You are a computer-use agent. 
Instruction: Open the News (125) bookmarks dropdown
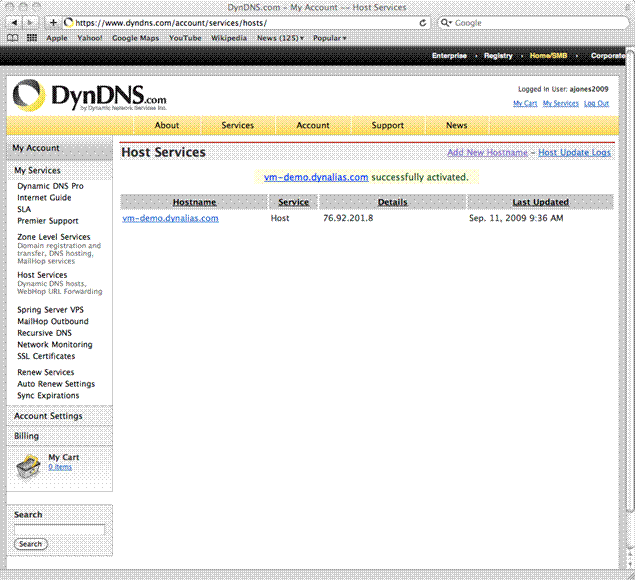280,38
